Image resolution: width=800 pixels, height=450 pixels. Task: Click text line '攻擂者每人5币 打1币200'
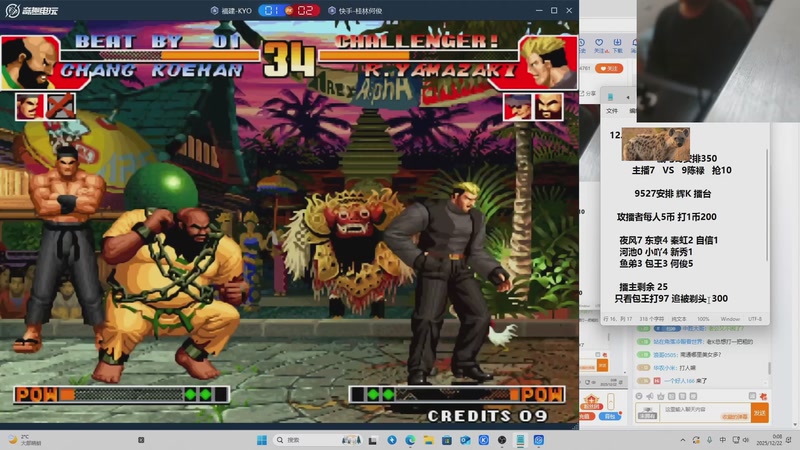[x=666, y=217]
